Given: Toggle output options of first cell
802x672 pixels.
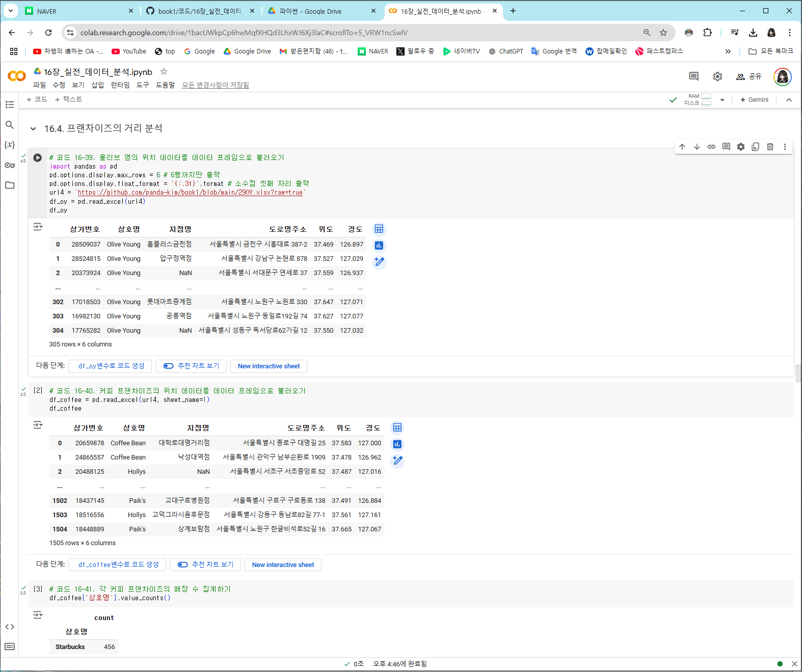Looking at the screenshot, I should coord(38,227).
